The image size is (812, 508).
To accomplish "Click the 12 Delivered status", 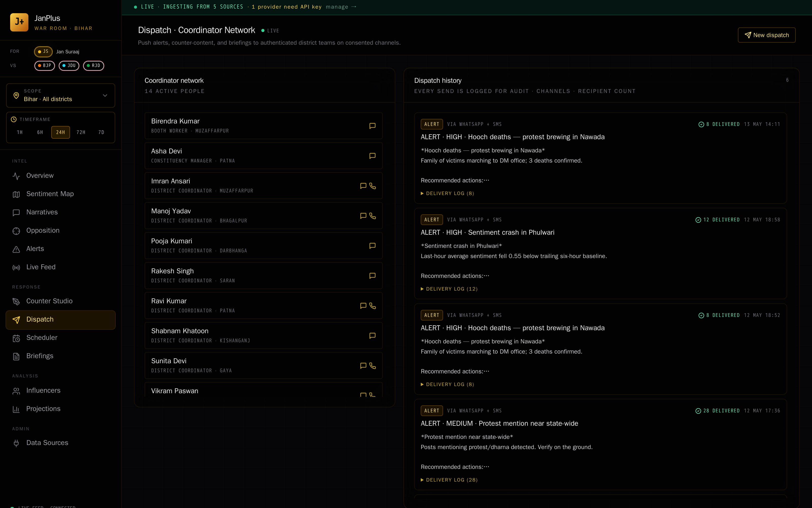I will (717, 220).
